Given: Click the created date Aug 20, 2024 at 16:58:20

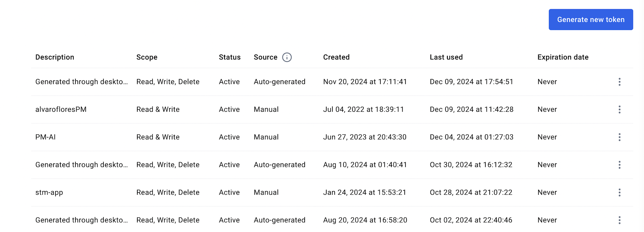Looking at the screenshot, I should (x=365, y=220).
